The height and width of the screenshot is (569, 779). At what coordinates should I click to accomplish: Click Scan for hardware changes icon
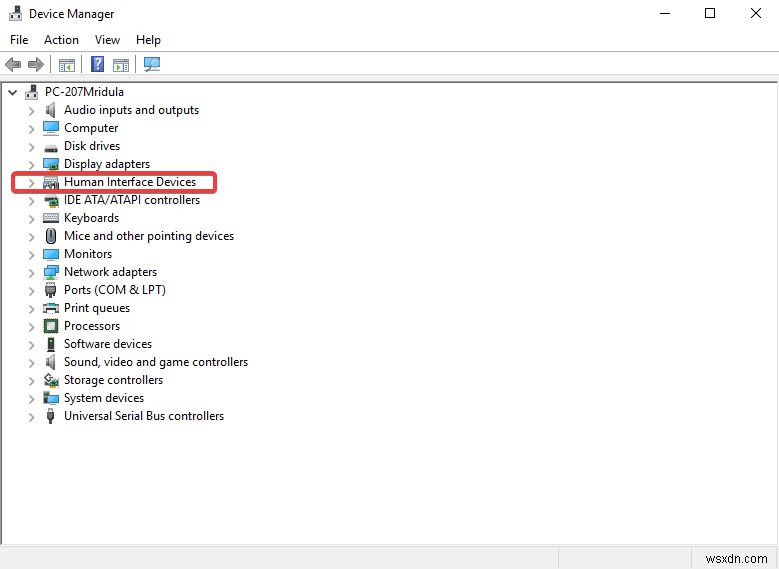click(x=152, y=64)
